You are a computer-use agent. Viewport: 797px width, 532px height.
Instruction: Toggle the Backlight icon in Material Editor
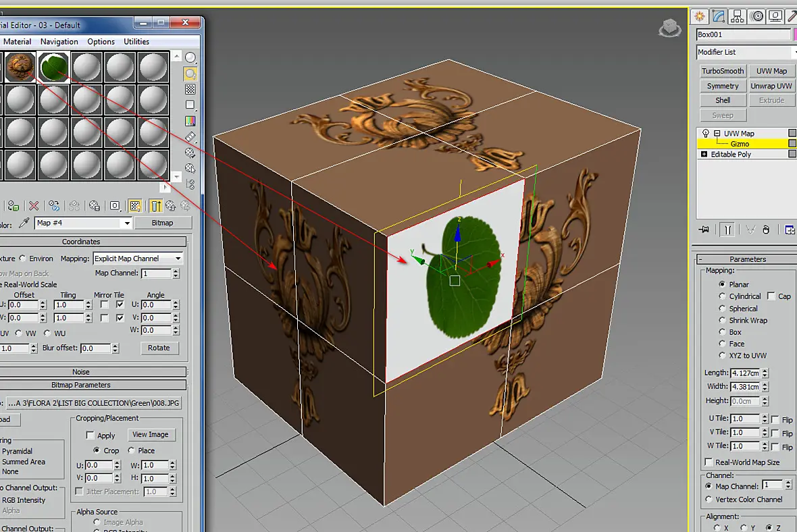coord(190,74)
